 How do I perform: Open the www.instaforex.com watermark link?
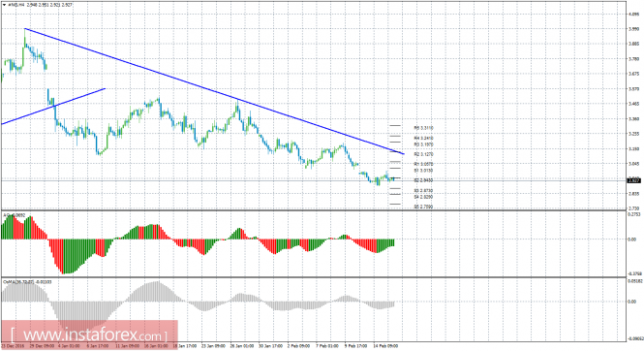click(89, 335)
